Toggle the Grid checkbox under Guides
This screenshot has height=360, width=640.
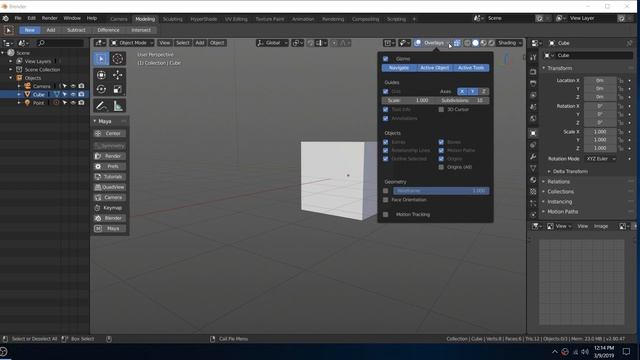coord(386,91)
